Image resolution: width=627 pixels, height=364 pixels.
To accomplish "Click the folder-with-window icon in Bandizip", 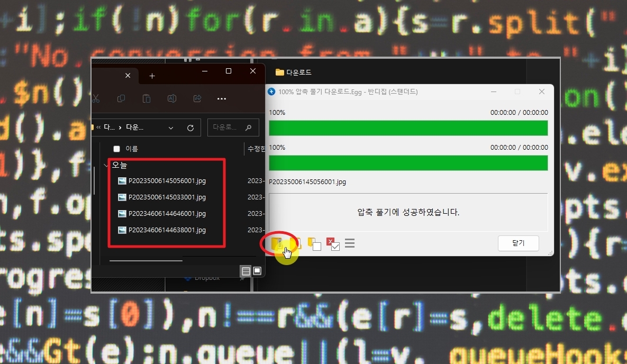I will tap(314, 243).
